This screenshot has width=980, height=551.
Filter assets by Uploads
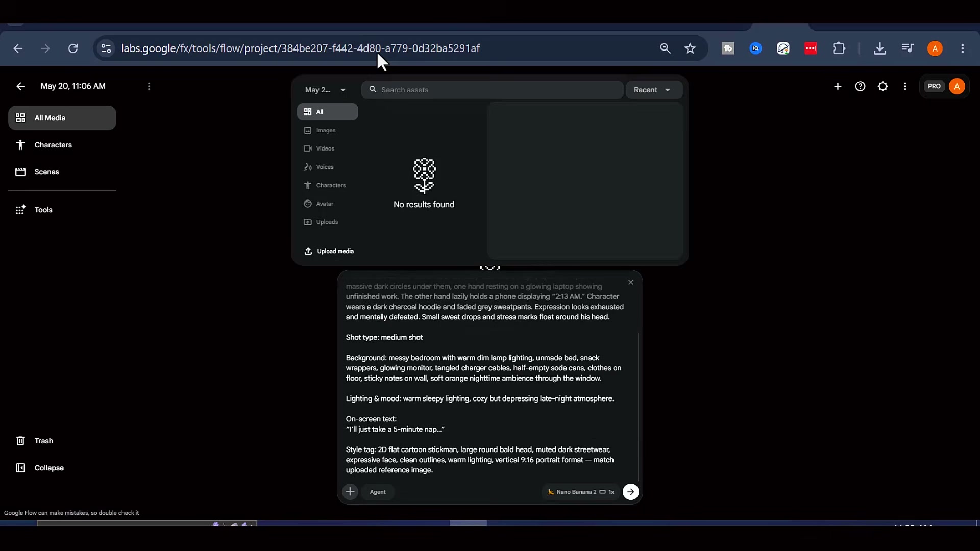click(x=328, y=222)
